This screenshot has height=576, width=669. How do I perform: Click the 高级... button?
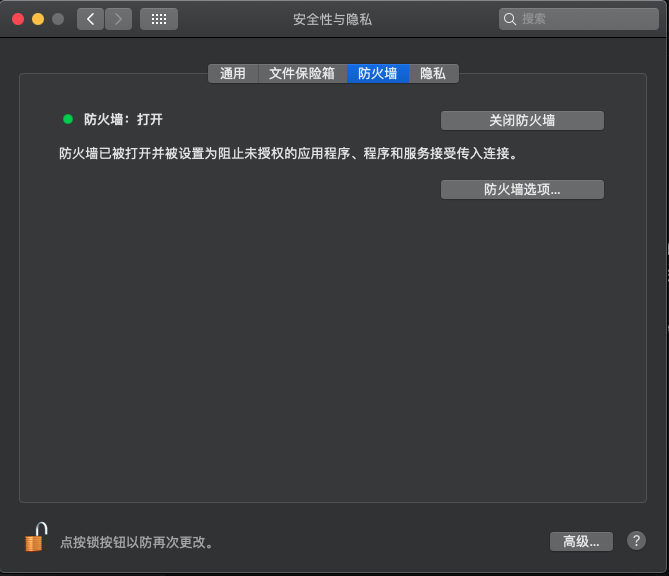pyautogui.click(x=581, y=541)
